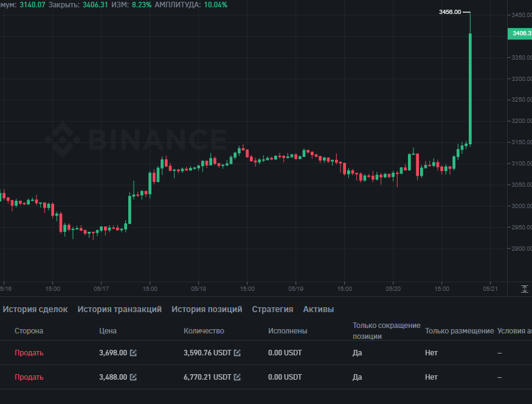This screenshot has width=532, height=404.
Task: Go to the Активы tab
Action: point(318,309)
